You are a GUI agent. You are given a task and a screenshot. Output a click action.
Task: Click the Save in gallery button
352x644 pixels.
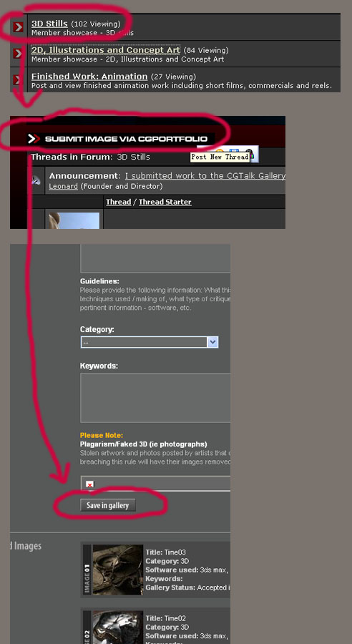click(x=107, y=505)
